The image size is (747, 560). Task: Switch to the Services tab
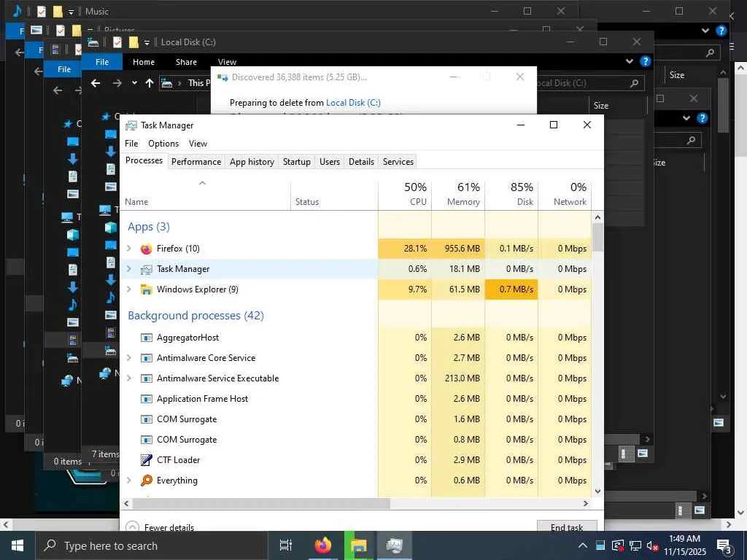pos(398,162)
